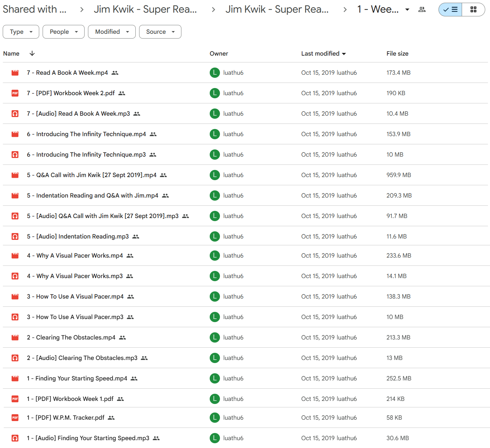Click audio icon of How To Use A Visual Pacer.mp3
Image resolution: width=490 pixels, height=448 pixels.
(x=15, y=317)
